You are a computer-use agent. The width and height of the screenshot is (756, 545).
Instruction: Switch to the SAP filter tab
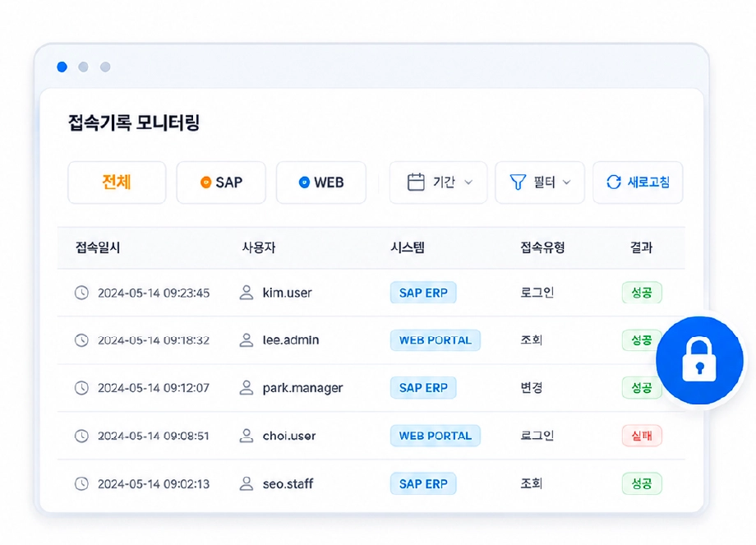tap(221, 182)
